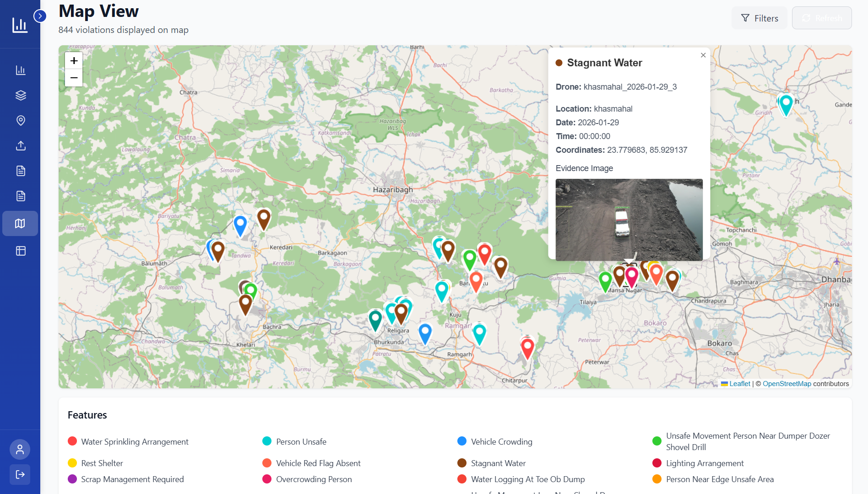Click the Lighting Arrangement legend label
Viewport: 868px width, 494px height.
pos(705,463)
